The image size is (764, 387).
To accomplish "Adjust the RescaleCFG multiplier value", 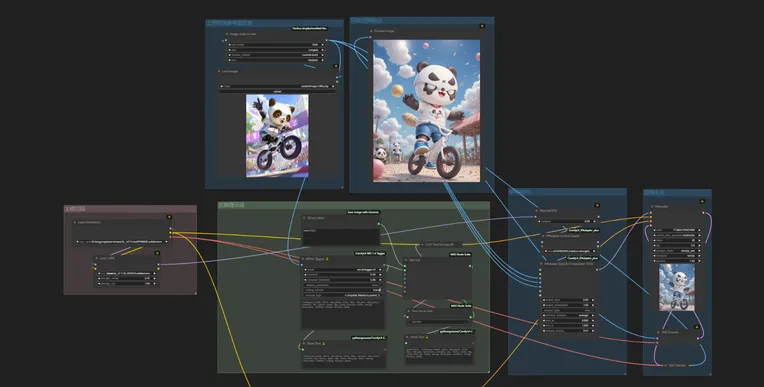I will 567,221.
